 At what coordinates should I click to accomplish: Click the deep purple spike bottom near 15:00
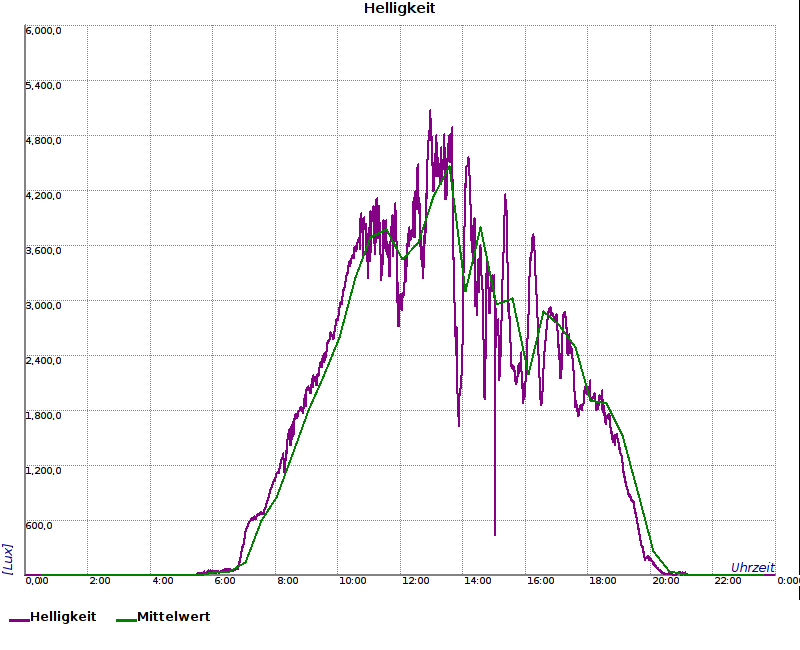point(495,533)
